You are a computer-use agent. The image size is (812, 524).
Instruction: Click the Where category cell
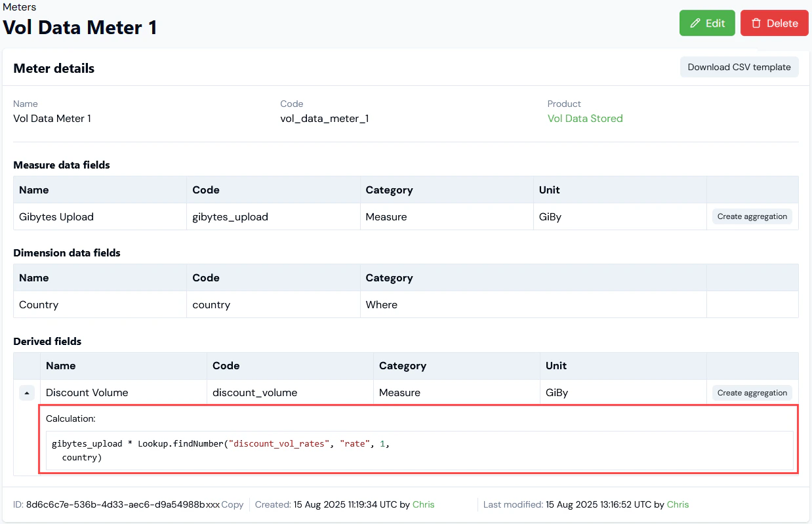pyautogui.click(x=533, y=304)
